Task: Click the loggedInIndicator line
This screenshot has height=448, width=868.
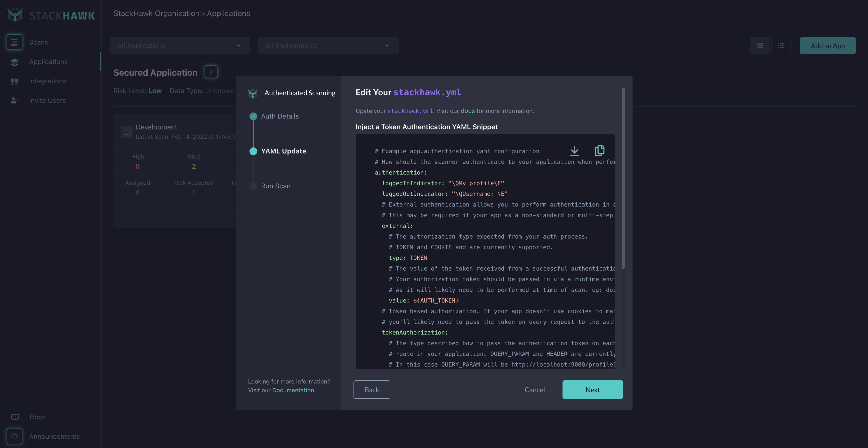Action: tap(443, 183)
